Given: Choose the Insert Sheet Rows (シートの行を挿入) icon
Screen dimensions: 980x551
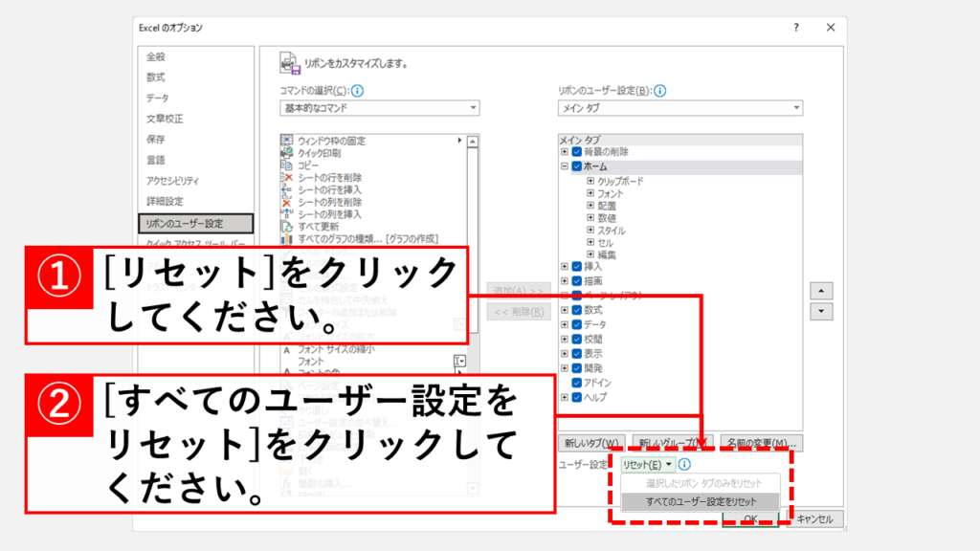Looking at the screenshot, I should pyautogui.click(x=286, y=189).
